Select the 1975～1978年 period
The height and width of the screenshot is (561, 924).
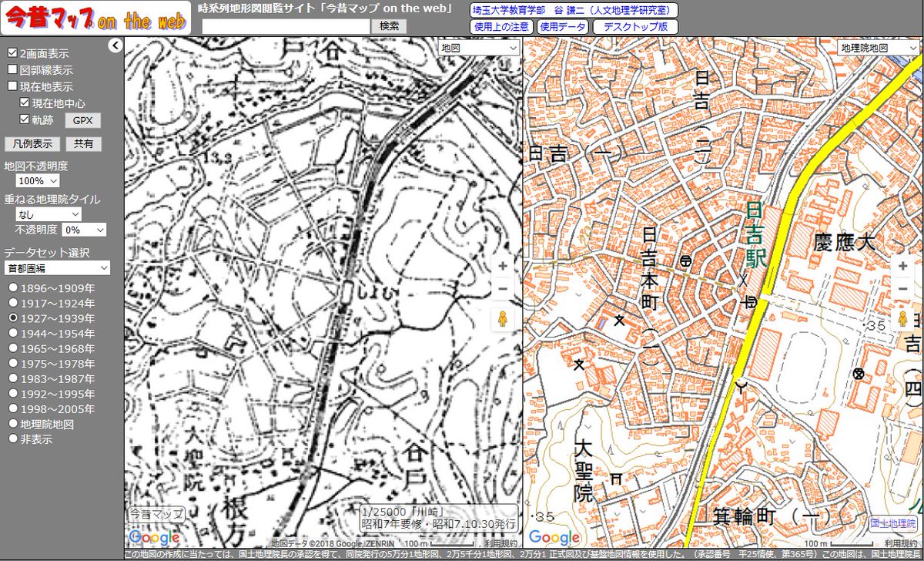(13, 364)
